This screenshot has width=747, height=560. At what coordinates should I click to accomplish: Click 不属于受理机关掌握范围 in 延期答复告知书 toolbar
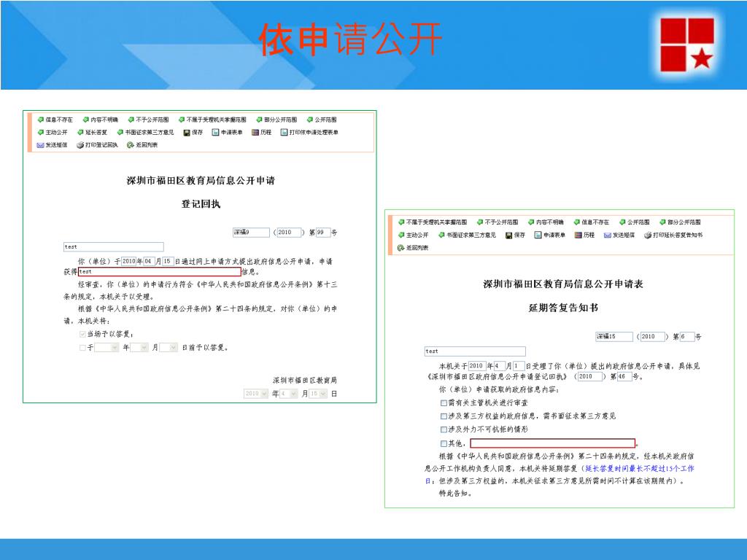point(433,222)
